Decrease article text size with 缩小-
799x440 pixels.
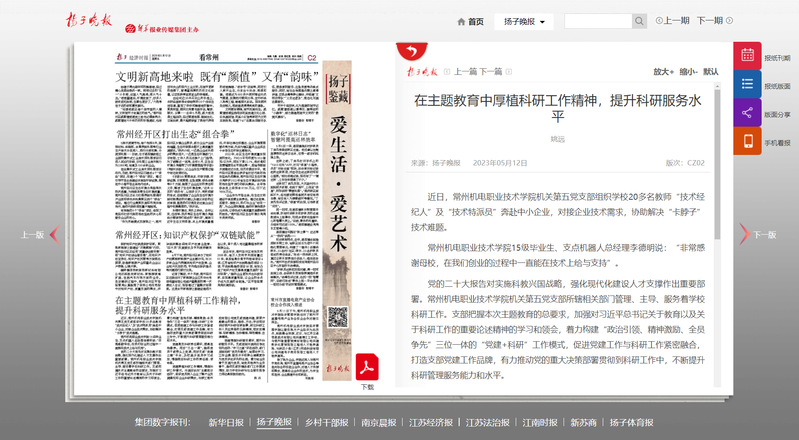coord(687,72)
